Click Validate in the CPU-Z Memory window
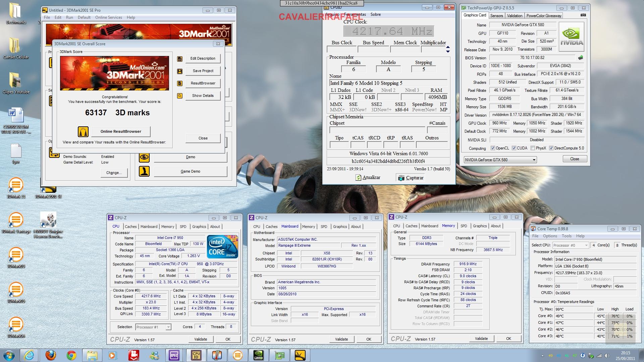The height and width of the screenshot is (362, 644). point(481,339)
